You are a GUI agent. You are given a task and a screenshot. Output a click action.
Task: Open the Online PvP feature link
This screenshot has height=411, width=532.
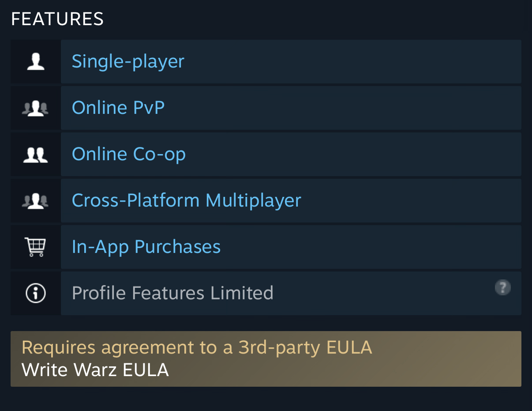point(118,108)
